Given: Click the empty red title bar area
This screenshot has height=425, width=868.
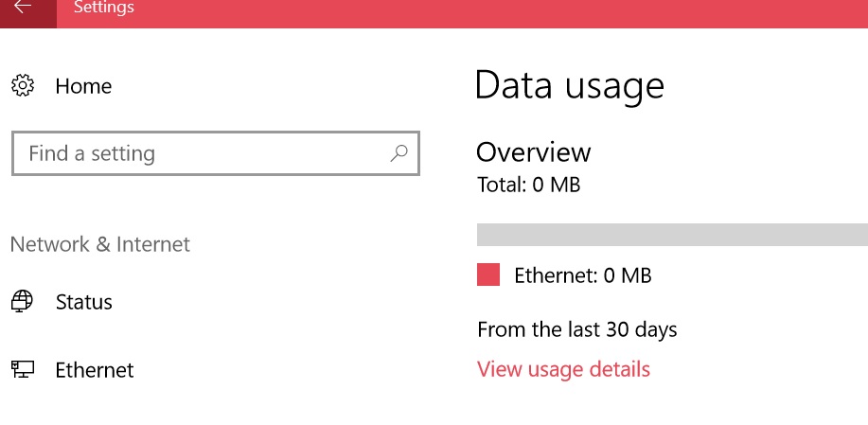Looking at the screenshot, I should pos(498,14).
